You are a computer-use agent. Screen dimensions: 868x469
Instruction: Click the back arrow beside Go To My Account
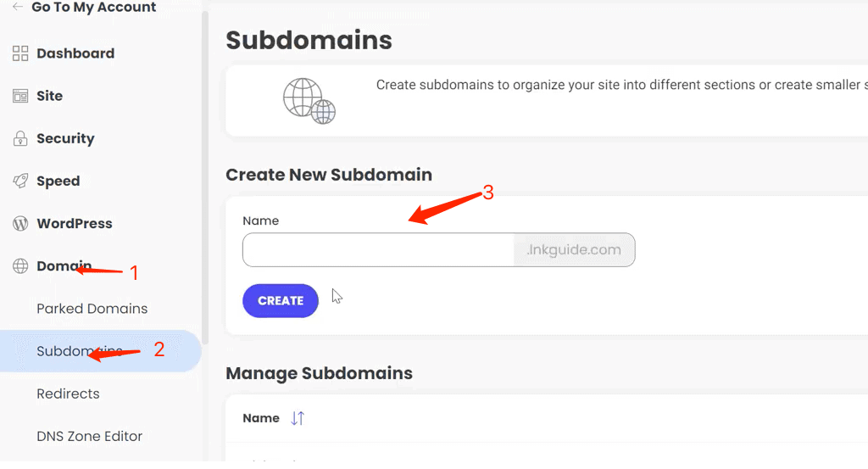click(x=18, y=7)
